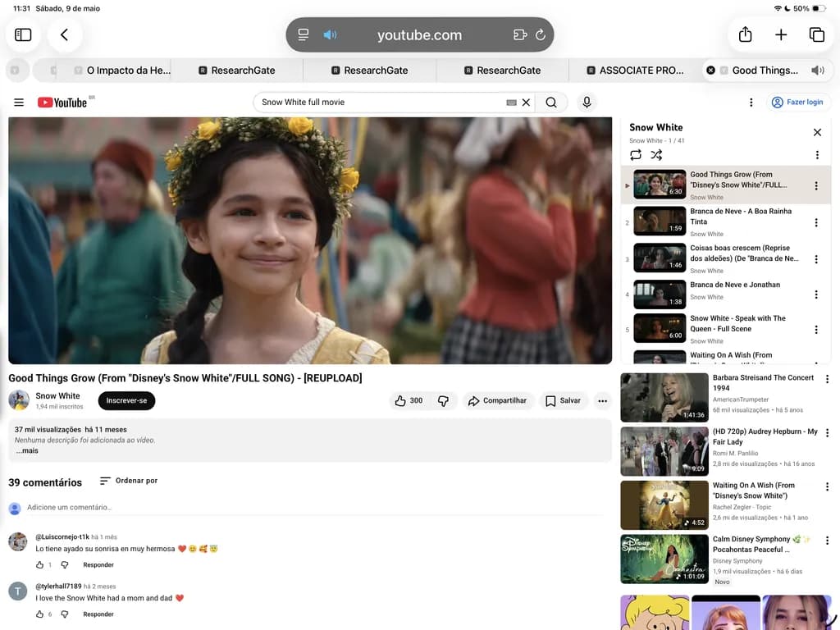This screenshot has width=840, height=630.
Task: Open Snow White channel name link
Action: click(58, 396)
